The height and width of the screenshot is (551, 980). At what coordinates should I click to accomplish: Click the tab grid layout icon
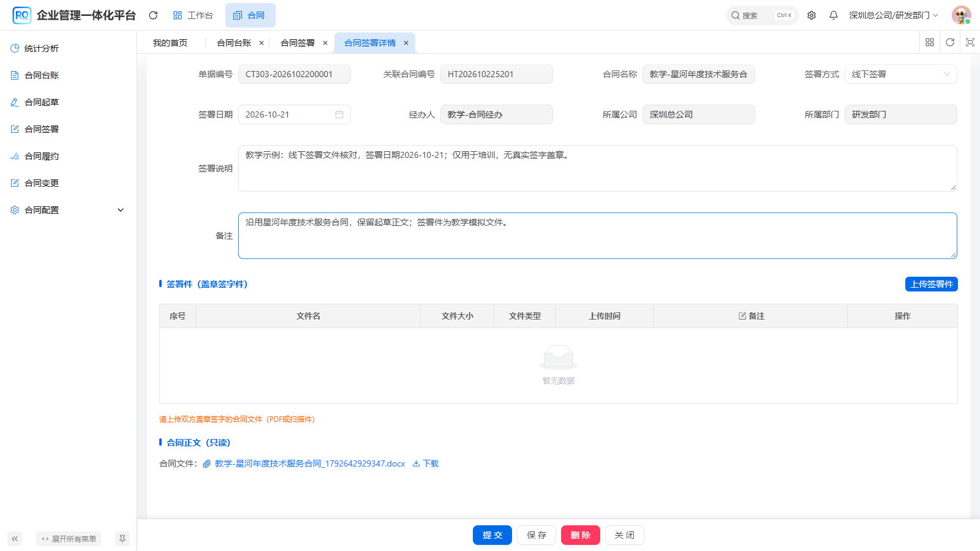pos(930,42)
